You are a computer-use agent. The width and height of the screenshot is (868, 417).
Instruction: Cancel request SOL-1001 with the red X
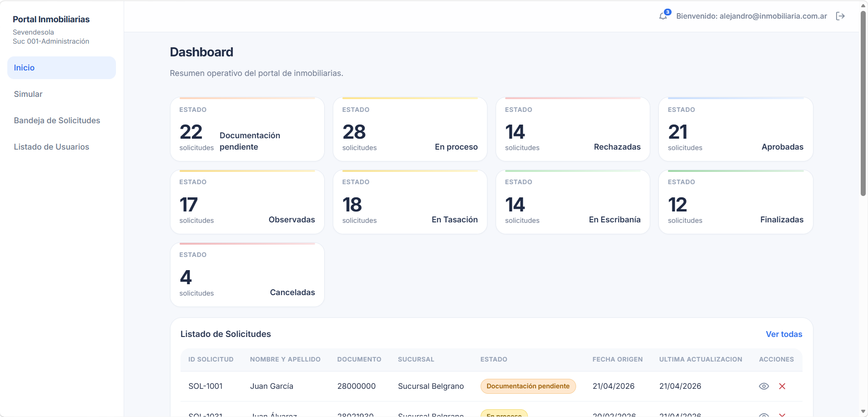coord(782,386)
